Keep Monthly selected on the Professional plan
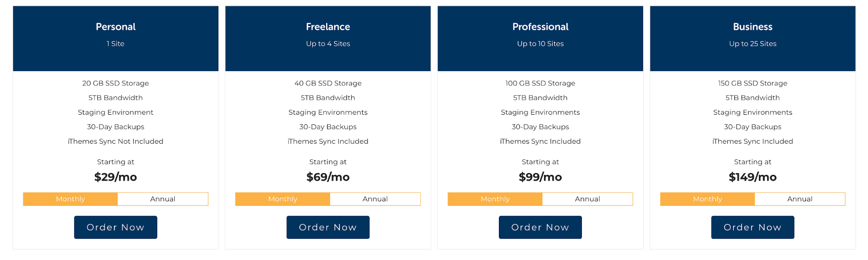 (495, 199)
